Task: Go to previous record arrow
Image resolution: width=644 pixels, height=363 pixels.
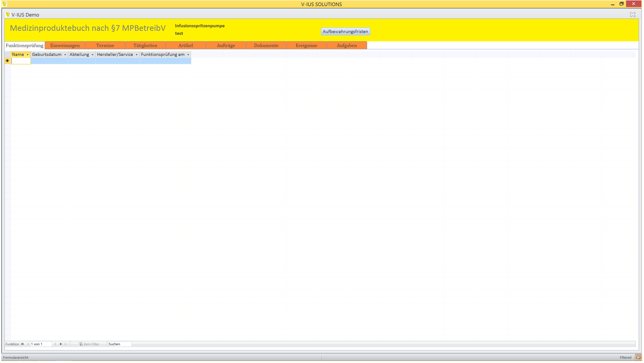Action: pos(28,344)
